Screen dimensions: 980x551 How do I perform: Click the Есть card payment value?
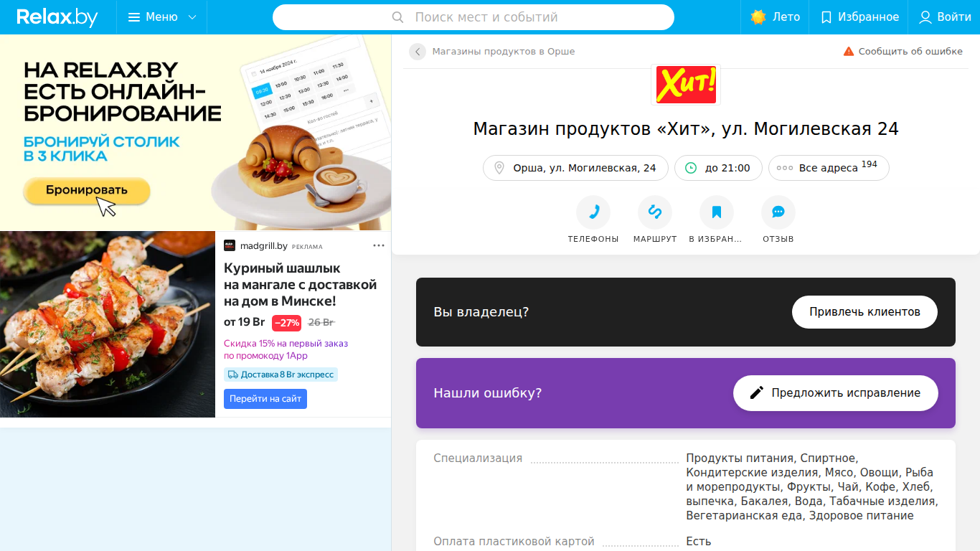[698, 542]
